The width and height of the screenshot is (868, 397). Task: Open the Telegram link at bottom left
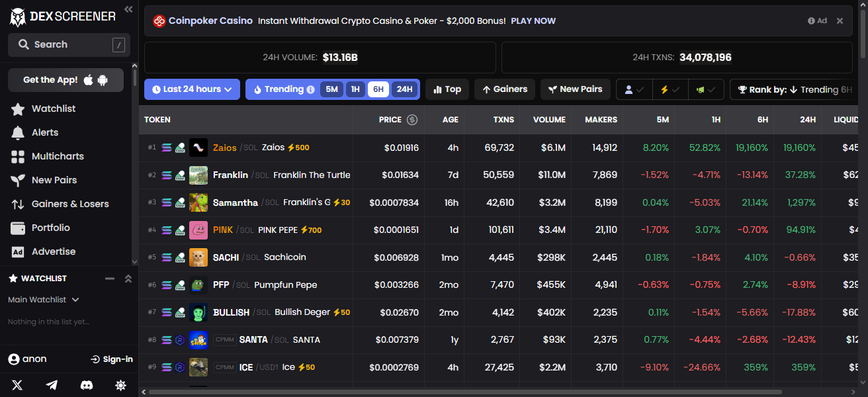pyautogui.click(x=52, y=384)
